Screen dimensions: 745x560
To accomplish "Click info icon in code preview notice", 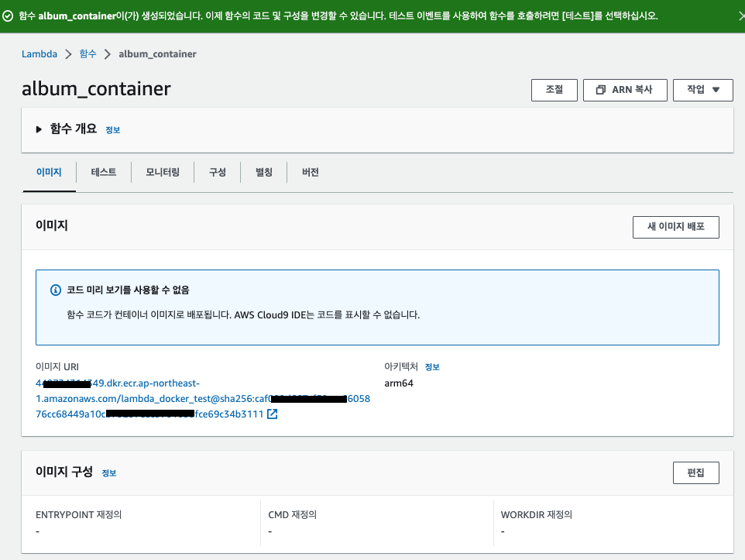I will pos(55,290).
